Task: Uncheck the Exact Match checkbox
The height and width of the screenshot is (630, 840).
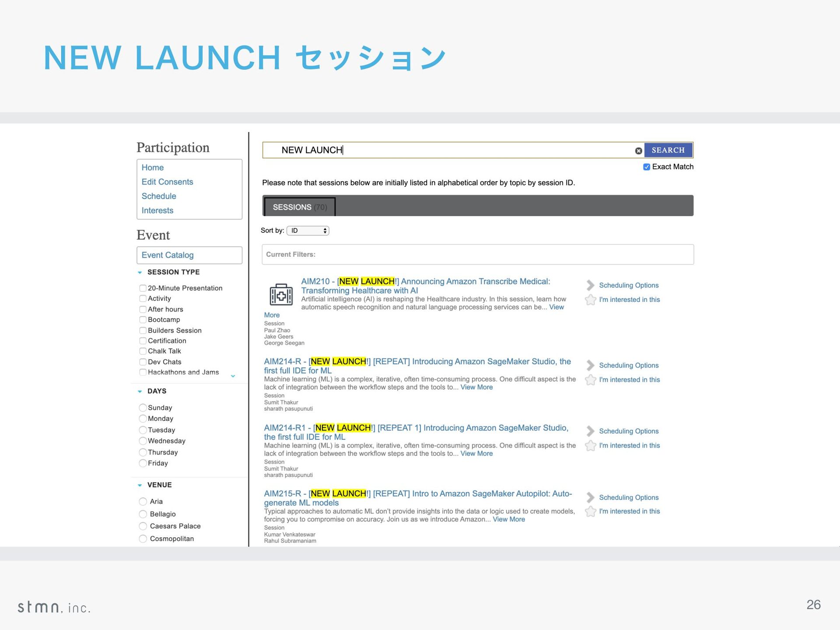Action: 646,167
